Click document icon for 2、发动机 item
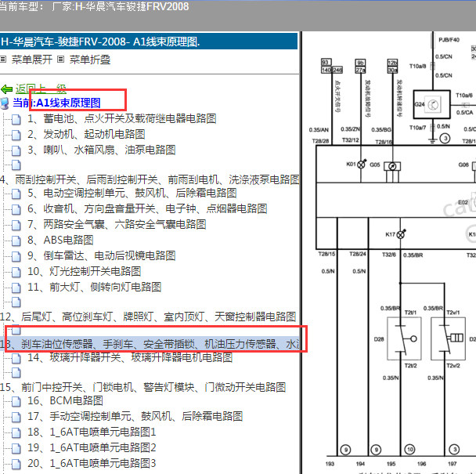 tap(16, 135)
